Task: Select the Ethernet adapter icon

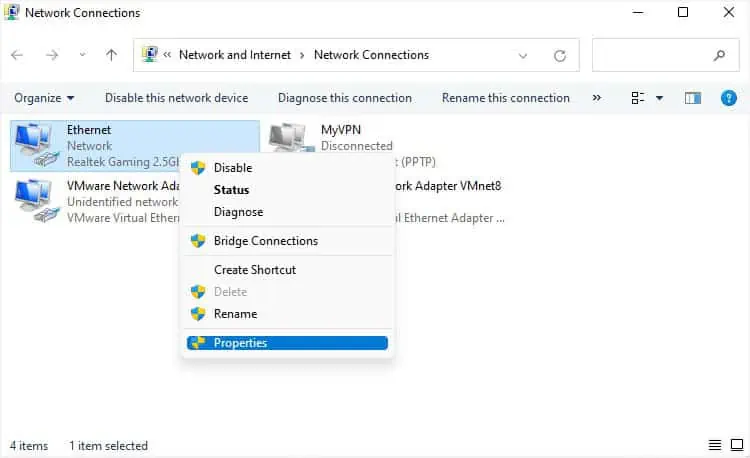Action: tap(37, 145)
